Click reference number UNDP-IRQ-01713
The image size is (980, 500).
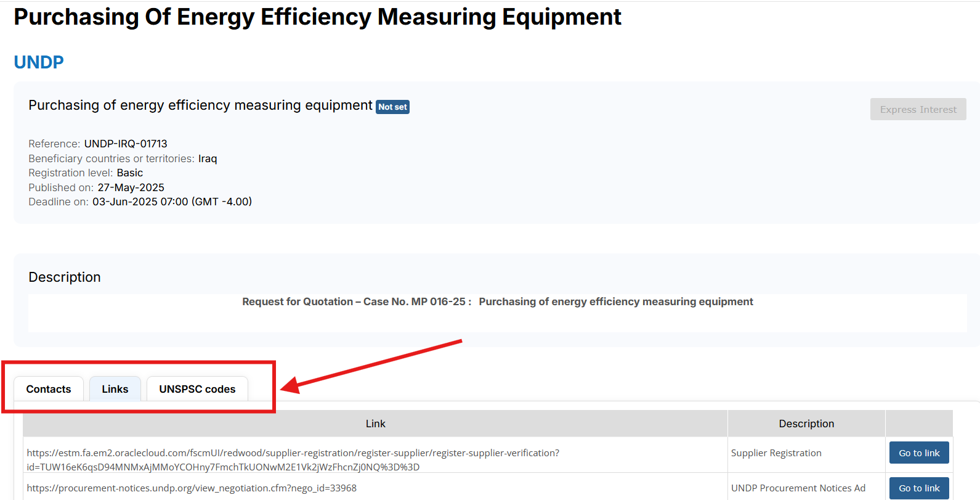[126, 144]
